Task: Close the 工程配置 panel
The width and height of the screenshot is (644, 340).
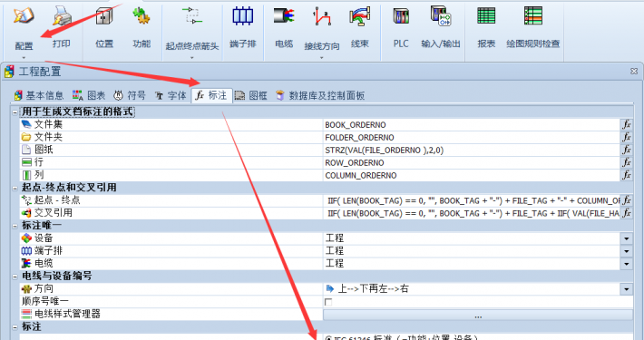Action: click(x=634, y=72)
